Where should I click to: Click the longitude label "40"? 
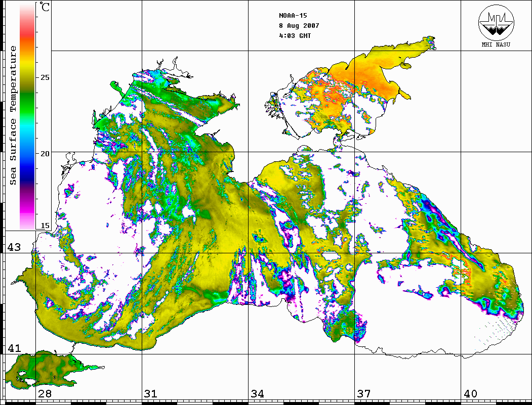point(470,393)
